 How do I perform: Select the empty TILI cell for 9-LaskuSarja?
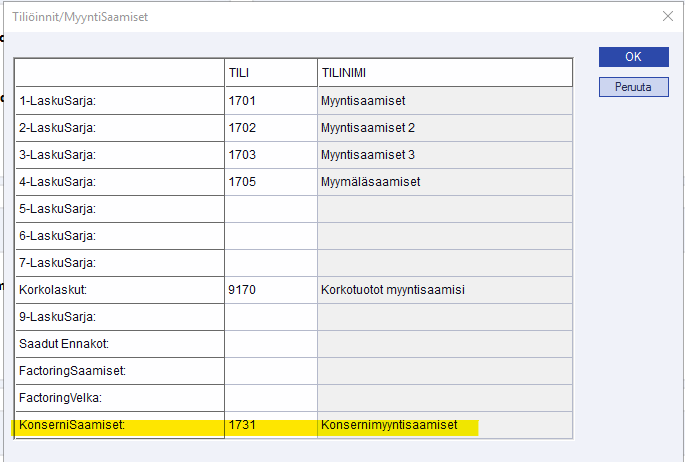[269, 317]
